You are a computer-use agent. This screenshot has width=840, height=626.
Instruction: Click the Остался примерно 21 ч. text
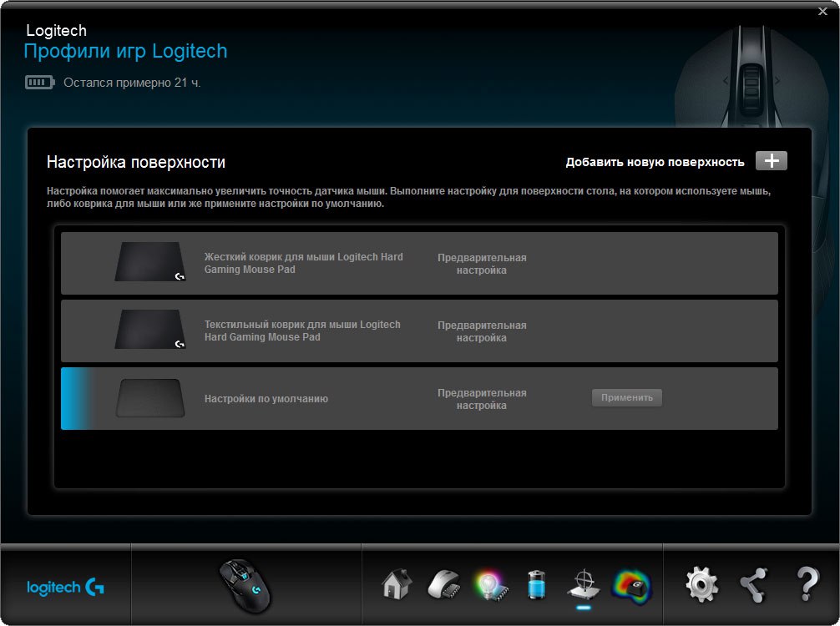[x=132, y=83]
